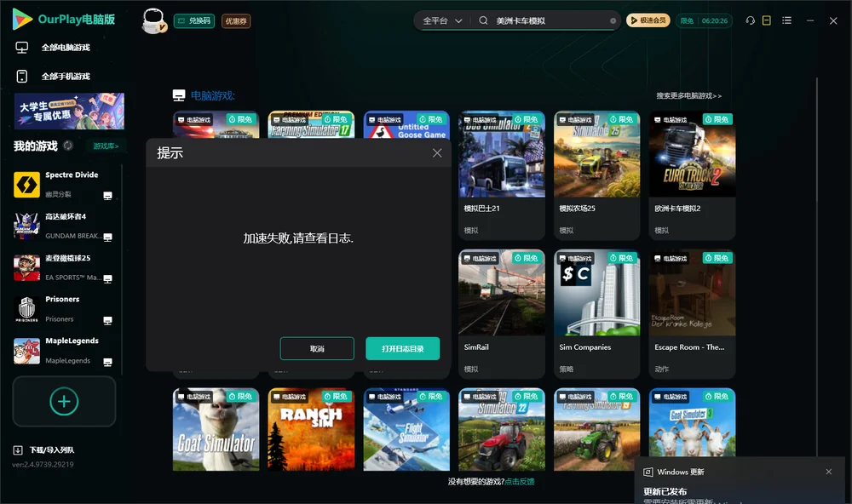Click the PC icon on Prisoners row
This screenshot has height=504, width=852.
(107, 320)
